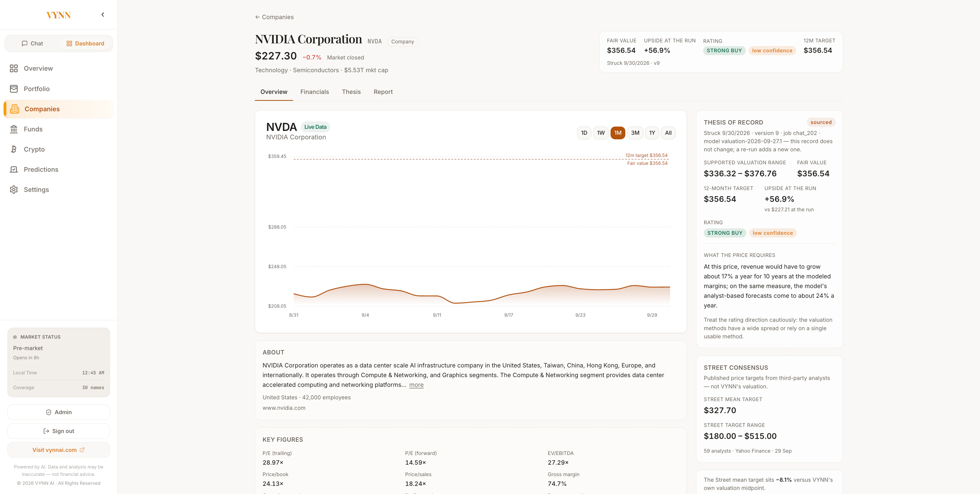Click the Funds bank icon
Image resolution: width=980 pixels, height=494 pixels.
(x=14, y=129)
